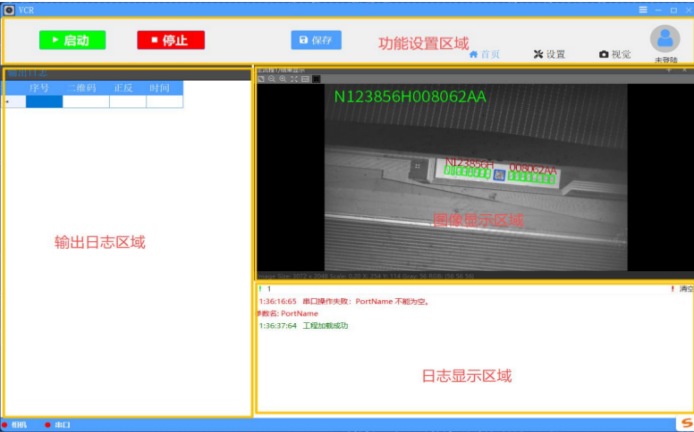
Task: Click the first image toolbar icon before zoom out
Action: pyautogui.click(x=261, y=79)
